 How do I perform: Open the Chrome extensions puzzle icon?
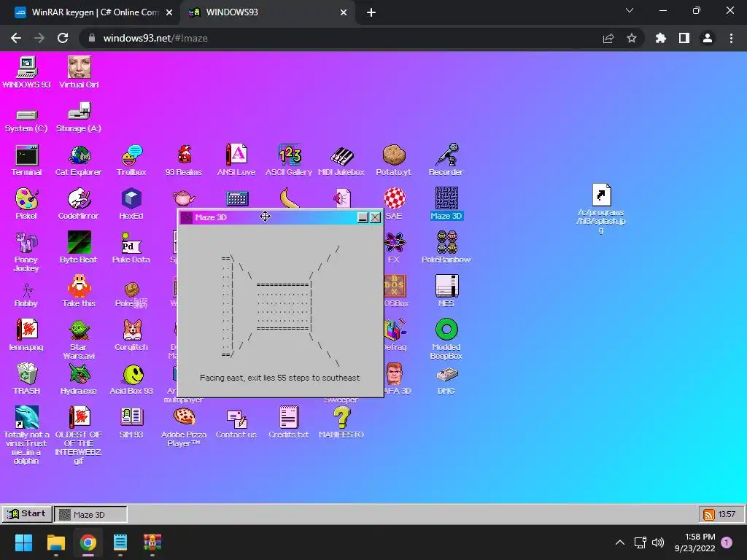click(661, 38)
